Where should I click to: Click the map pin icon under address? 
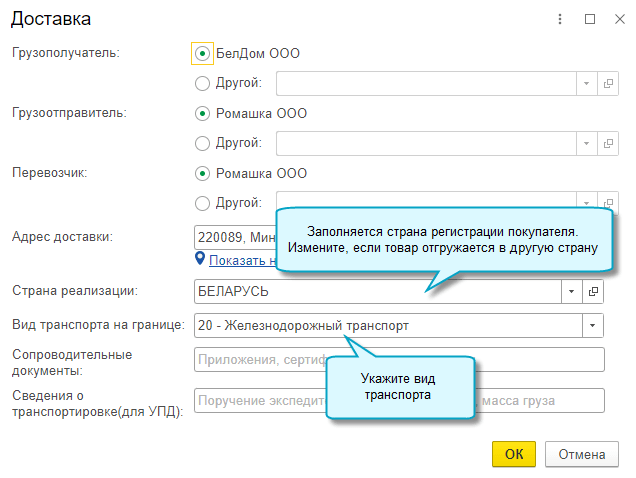tap(200, 260)
